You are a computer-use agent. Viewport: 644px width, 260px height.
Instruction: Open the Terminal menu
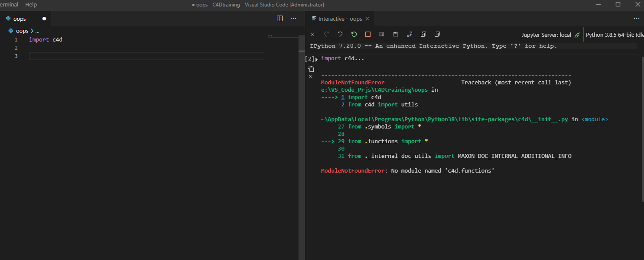[x=9, y=4]
